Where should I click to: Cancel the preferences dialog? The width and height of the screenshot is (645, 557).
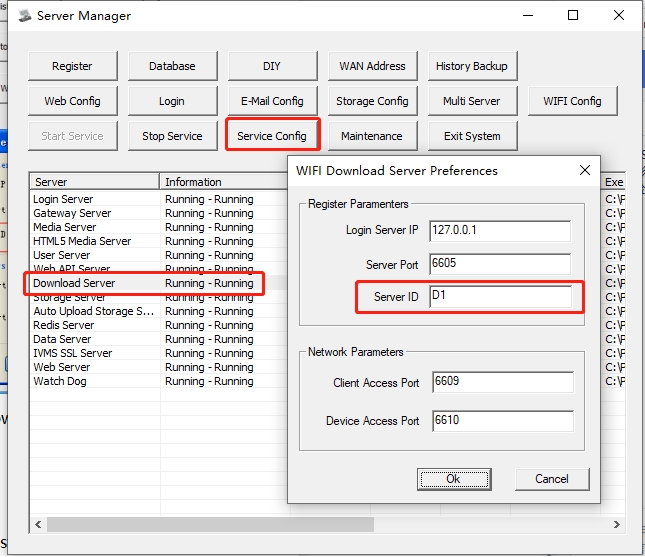(x=552, y=479)
